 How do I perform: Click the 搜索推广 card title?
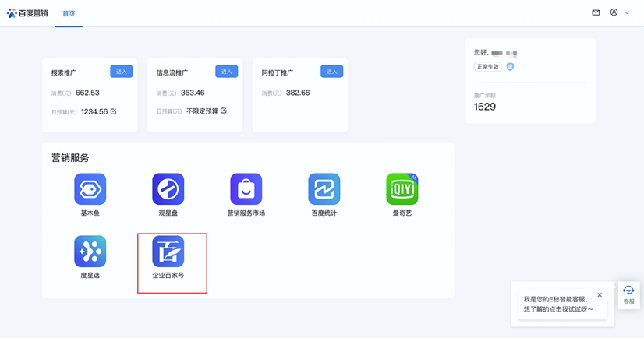coord(64,72)
